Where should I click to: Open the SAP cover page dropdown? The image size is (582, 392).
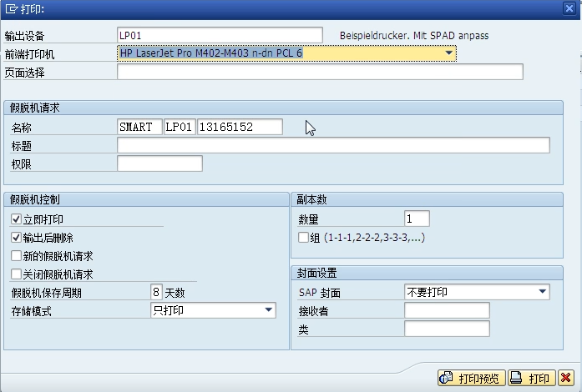543,292
